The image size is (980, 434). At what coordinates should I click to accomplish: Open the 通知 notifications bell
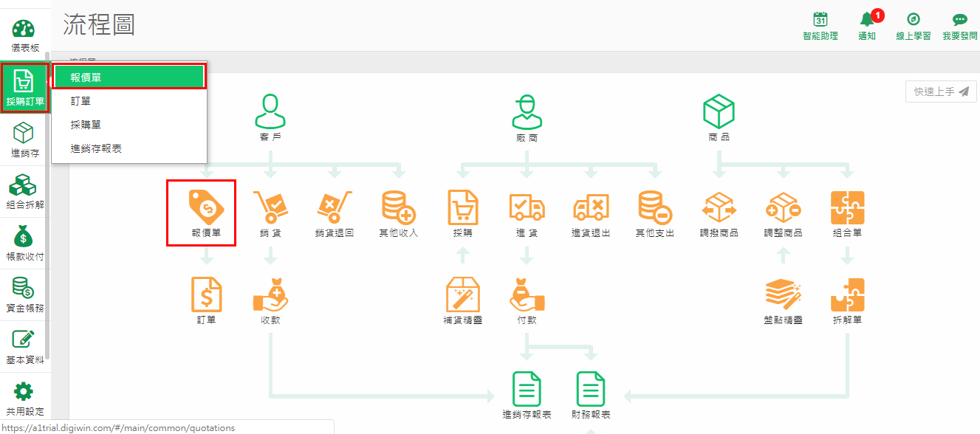click(867, 26)
